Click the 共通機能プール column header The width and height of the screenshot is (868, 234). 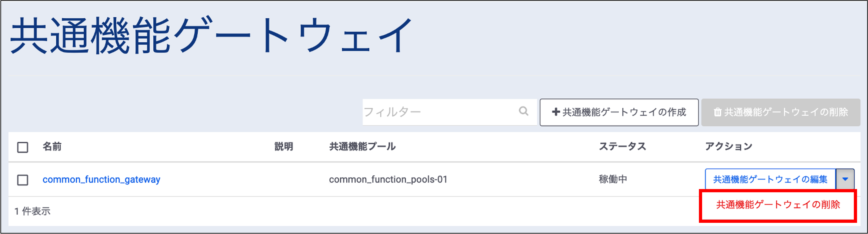(x=362, y=146)
